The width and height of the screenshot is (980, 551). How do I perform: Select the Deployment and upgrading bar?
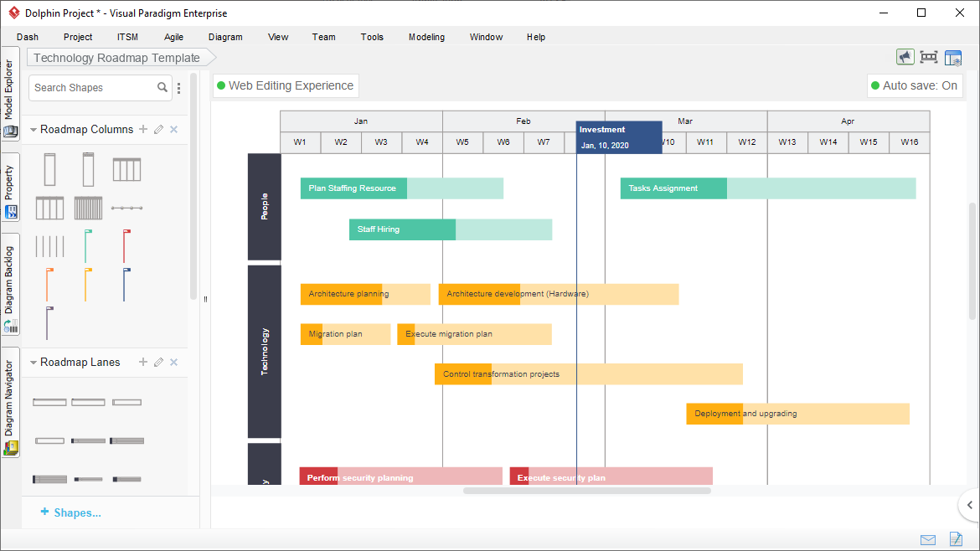(798, 414)
